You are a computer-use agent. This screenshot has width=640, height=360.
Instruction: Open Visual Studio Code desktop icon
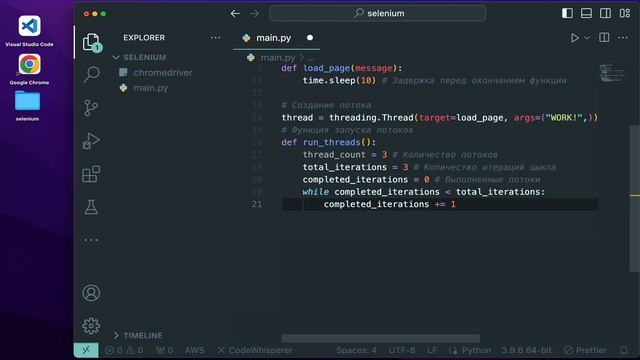pos(29,31)
